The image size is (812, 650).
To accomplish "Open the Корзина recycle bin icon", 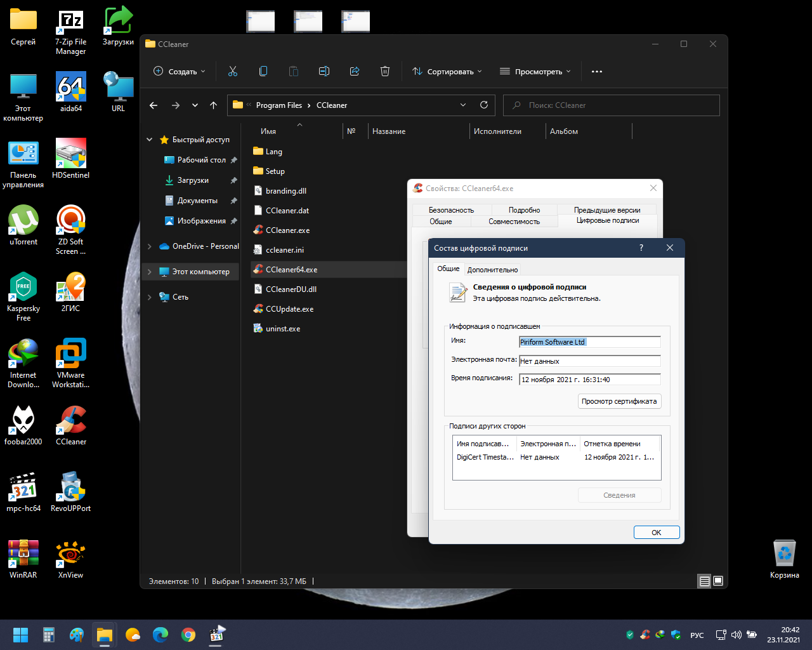I will (x=785, y=559).
